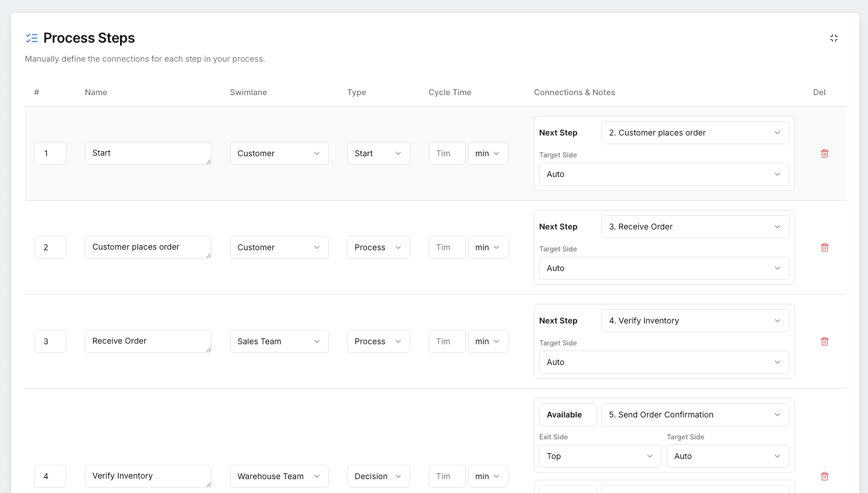Open swimlane dropdown for Customer places order

279,247
